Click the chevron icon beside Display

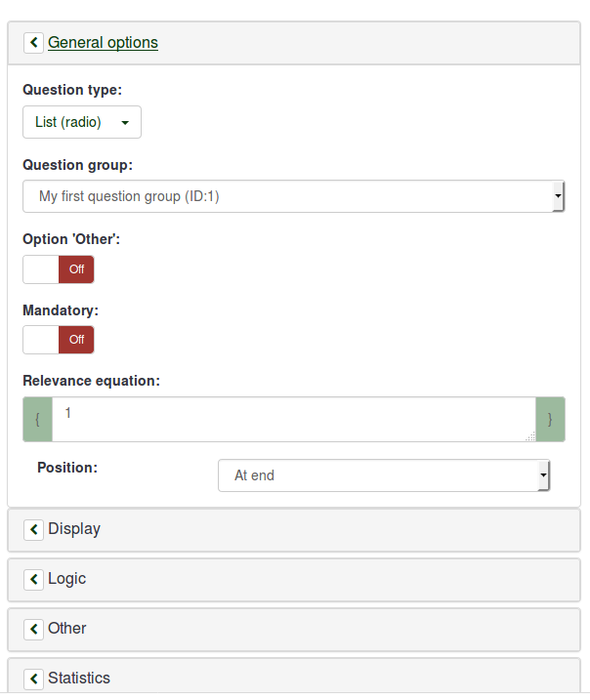click(x=33, y=529)
